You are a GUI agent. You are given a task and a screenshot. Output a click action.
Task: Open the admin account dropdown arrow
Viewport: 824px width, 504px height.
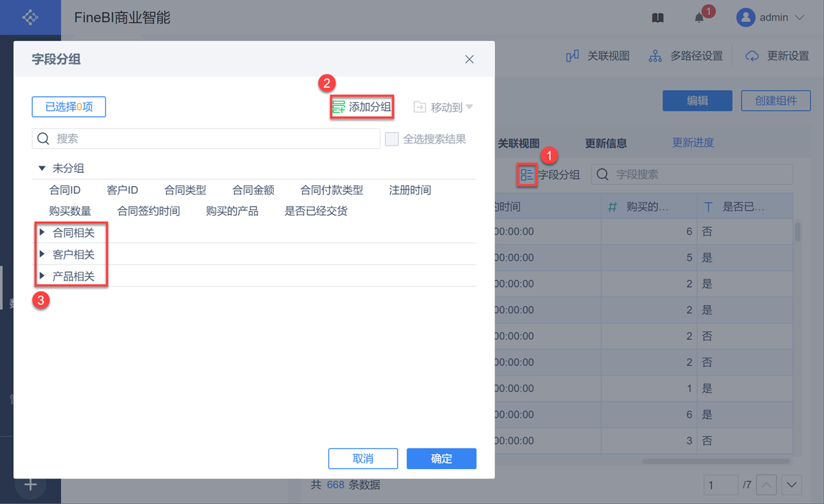[799, 17]
